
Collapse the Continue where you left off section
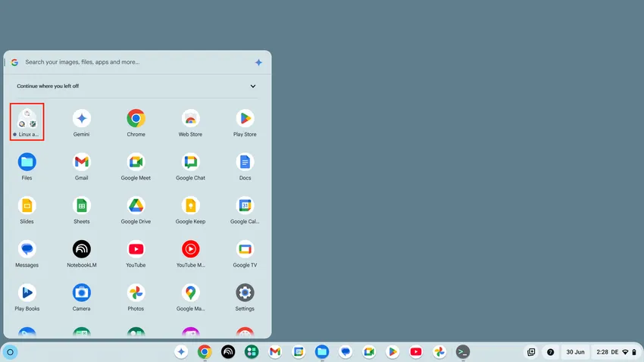click(x=253, y=86)
